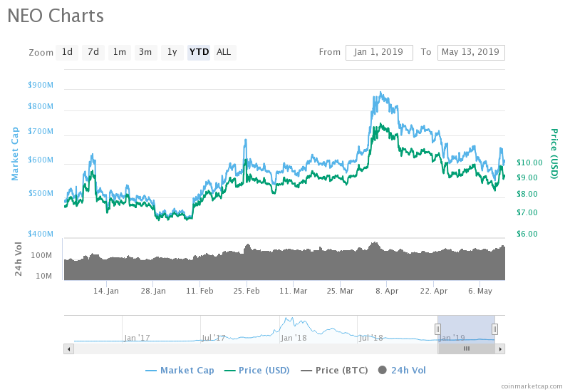Screen dimensions: 570x392
Task: Click the 14. Jan axis label
Action: click(106, 291)
